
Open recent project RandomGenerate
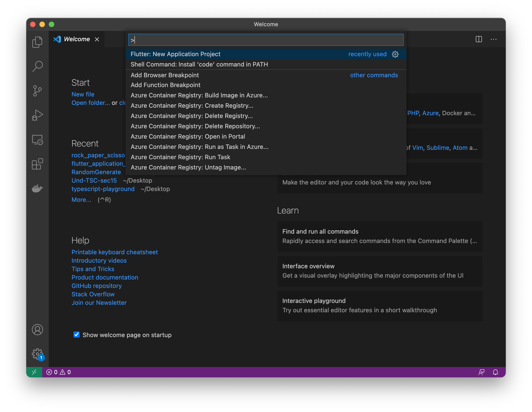[x=96, y=172]
